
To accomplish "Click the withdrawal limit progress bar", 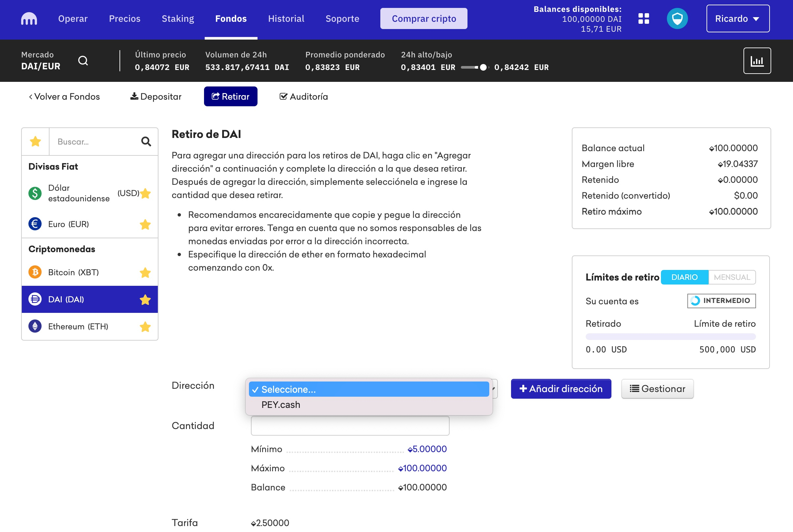I will (671, 337).
